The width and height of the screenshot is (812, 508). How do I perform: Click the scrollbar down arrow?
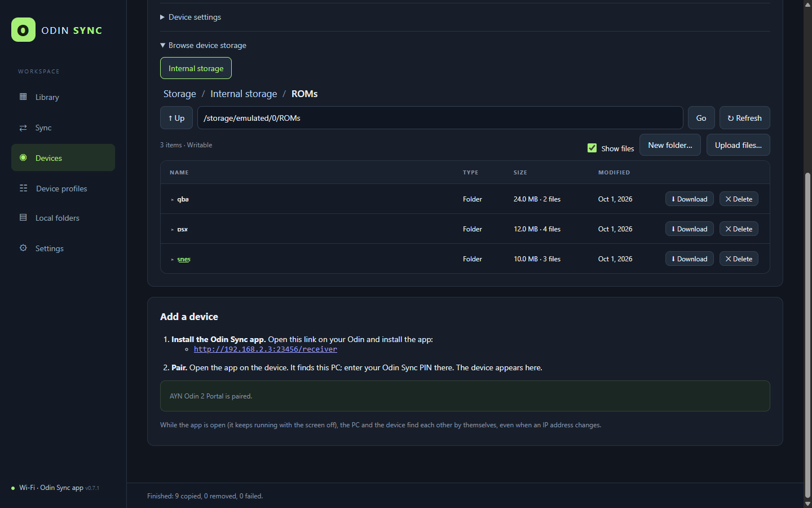807,503
